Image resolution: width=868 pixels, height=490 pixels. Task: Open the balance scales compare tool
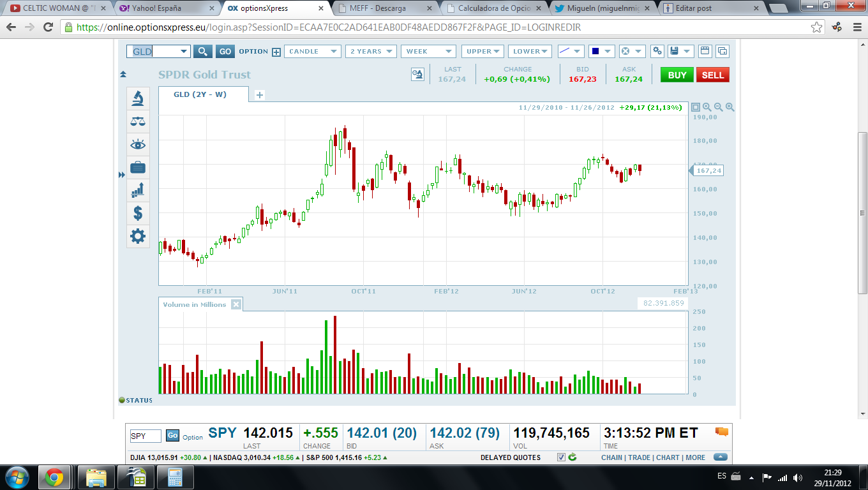point(138,121)
